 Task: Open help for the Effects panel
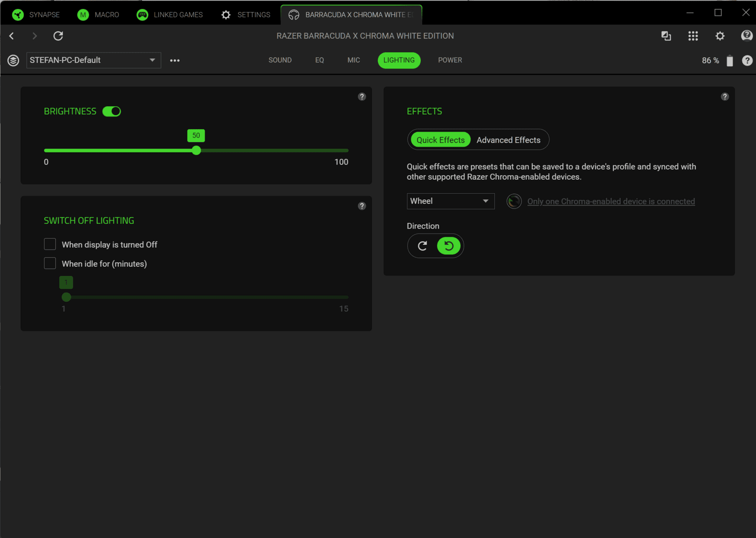(725, 97)
